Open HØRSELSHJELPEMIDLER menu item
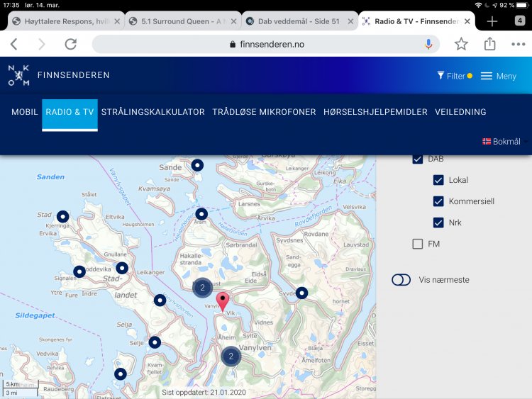The width and height of the screenshot is (532, 399). coord(375,112)
